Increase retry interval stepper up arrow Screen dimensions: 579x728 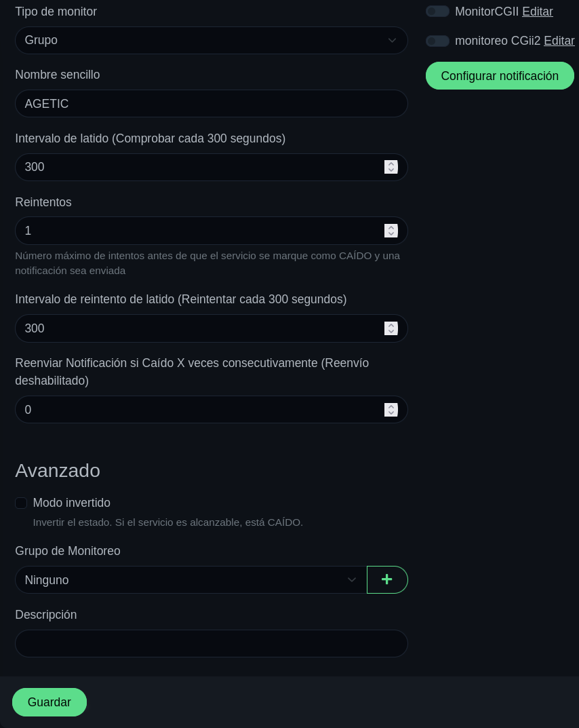391,325
